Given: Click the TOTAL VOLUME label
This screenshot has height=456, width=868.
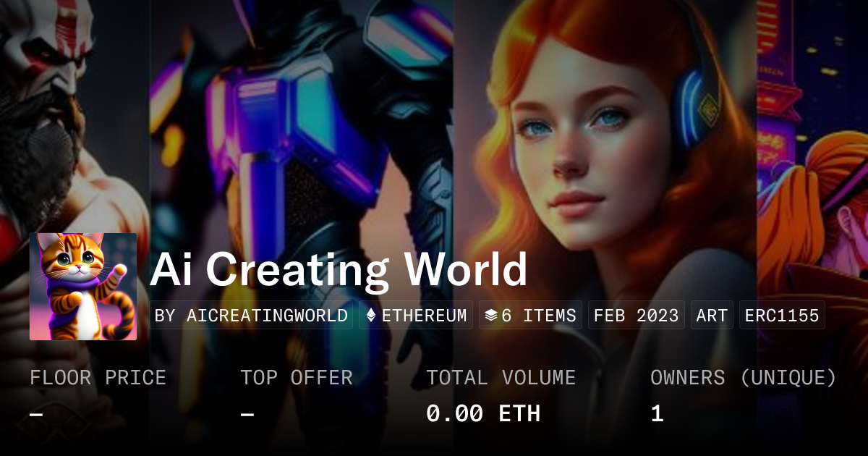Looking at the screenshot, I should tap(501, 378).
